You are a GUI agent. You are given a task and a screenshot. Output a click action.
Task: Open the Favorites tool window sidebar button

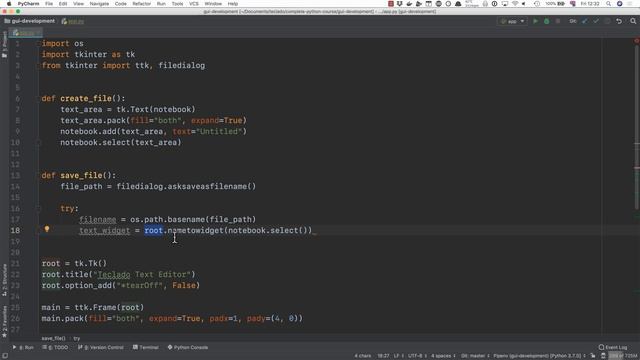(x=4, y=322)
